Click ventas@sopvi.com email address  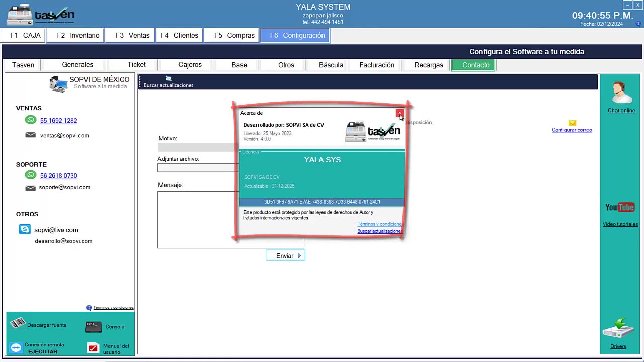[x=64, y=135]
